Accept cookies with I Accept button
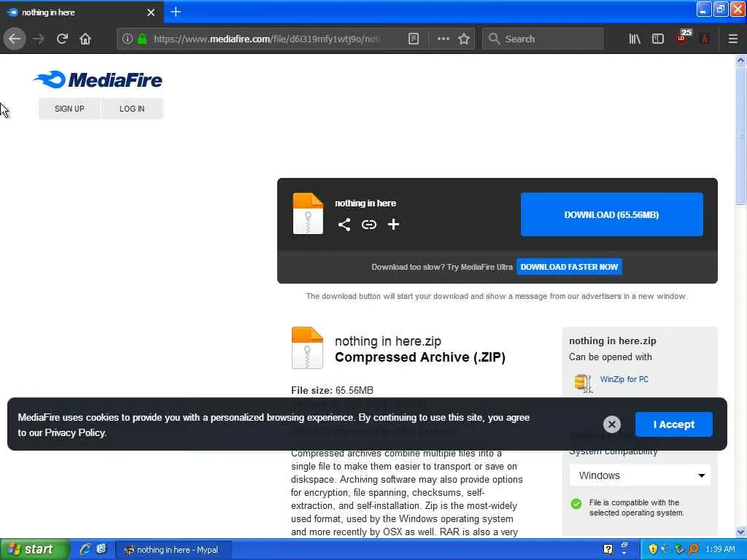Screen dimensions: 747x560 [673, 424]
